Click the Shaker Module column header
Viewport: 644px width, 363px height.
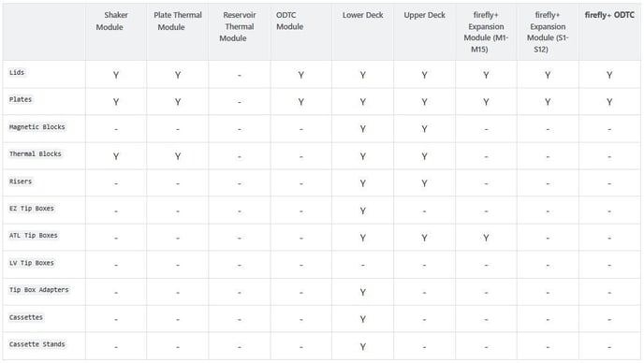coord(111,21)
